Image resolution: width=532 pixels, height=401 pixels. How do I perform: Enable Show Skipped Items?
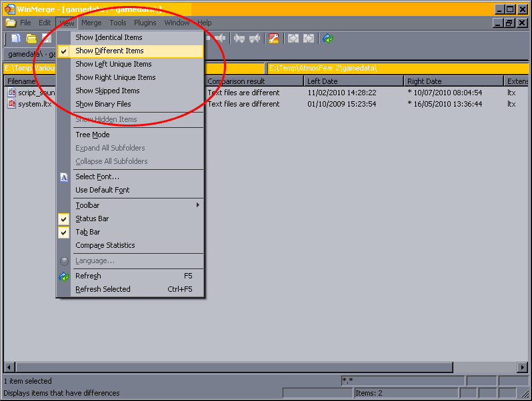(x=130, y=91)
